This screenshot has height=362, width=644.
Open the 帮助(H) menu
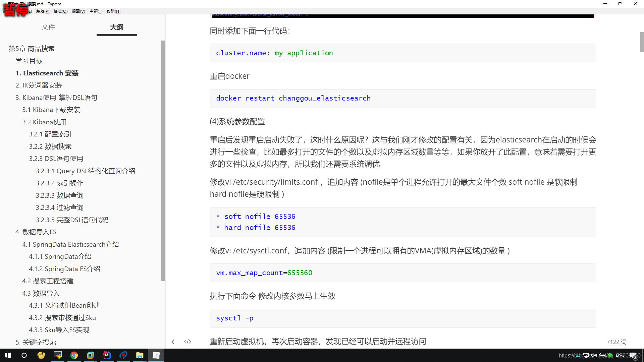pos(113,11)
